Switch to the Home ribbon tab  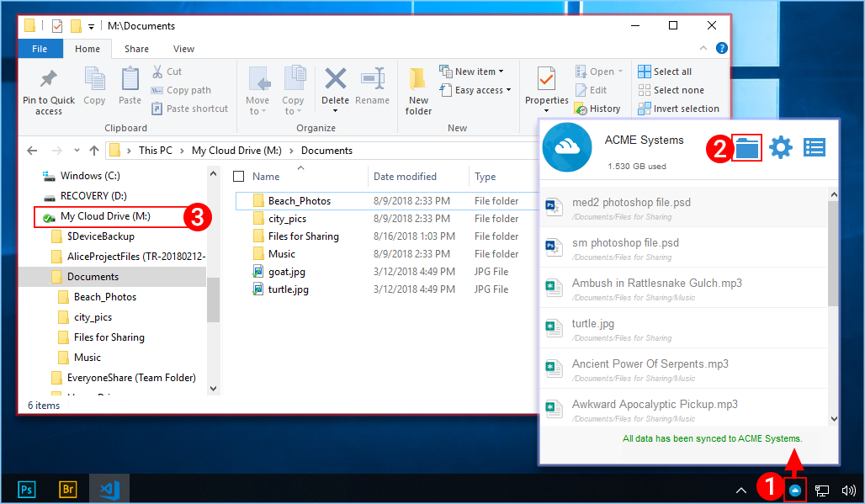tap(88, 49)
